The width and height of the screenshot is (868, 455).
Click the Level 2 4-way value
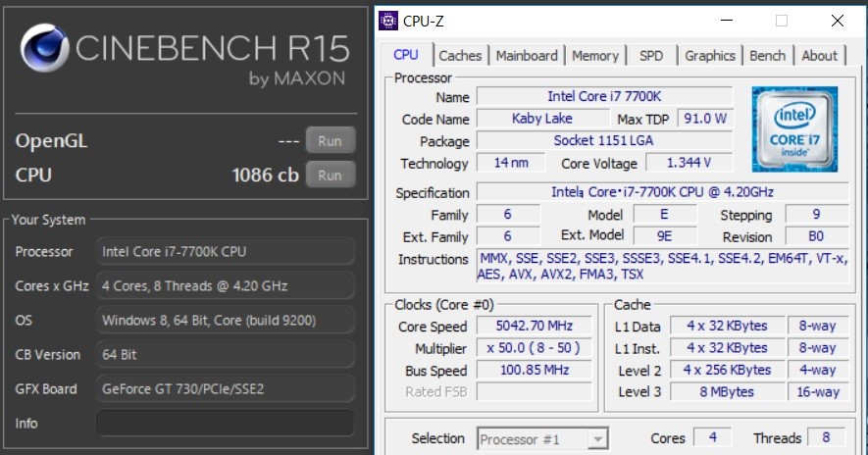pyautogui.click(x=818, y=370)
